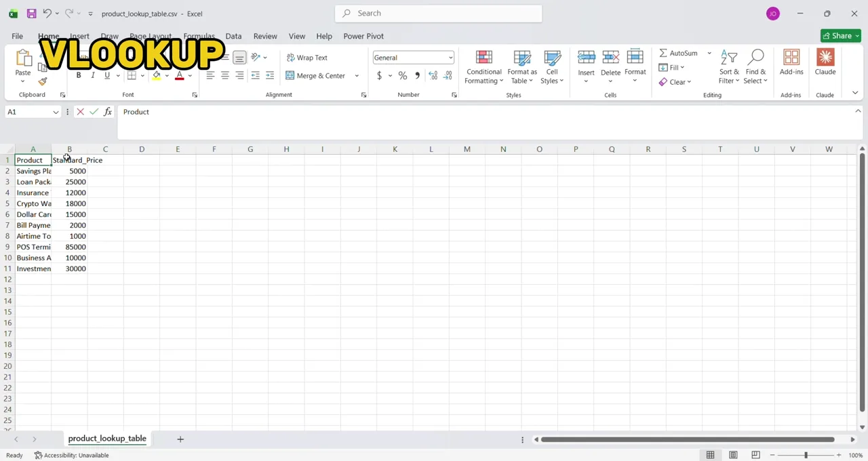Decrease Decimal places

(448, 75)
